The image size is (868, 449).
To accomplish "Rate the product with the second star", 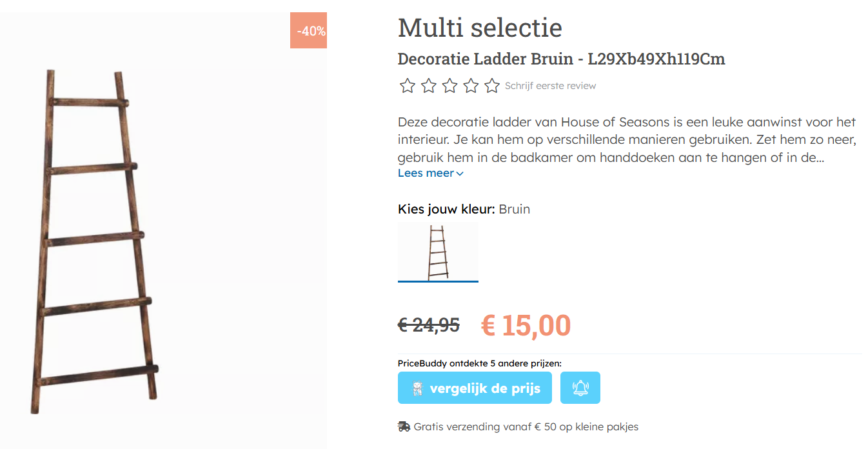I will click(x=428, y=85).
